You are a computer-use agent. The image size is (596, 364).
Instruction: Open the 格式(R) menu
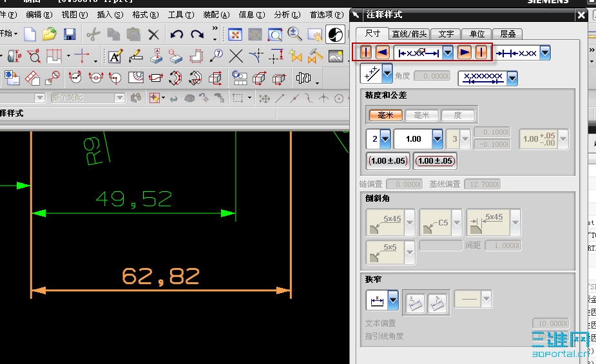coord(145,15)
